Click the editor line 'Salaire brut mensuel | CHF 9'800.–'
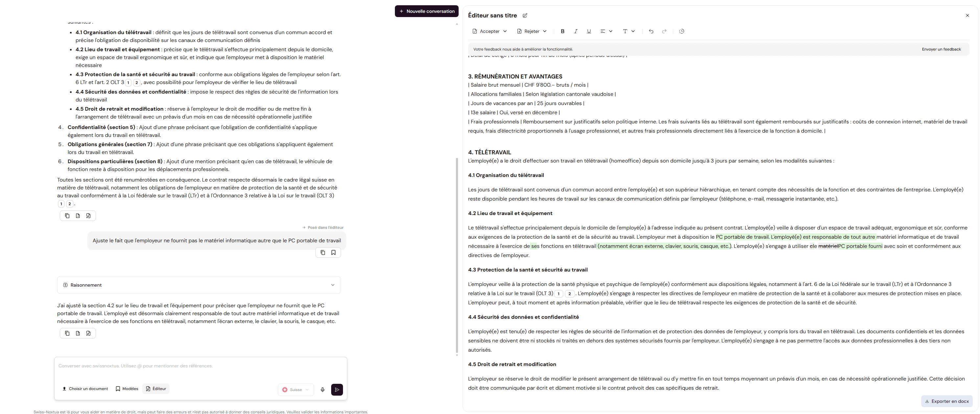 pos(528,85)
